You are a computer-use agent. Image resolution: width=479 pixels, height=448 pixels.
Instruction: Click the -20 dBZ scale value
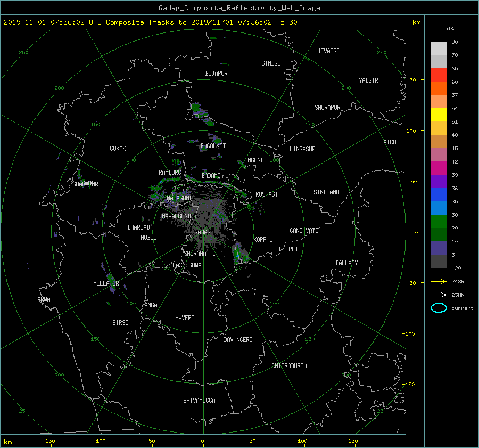pos(456,268)
